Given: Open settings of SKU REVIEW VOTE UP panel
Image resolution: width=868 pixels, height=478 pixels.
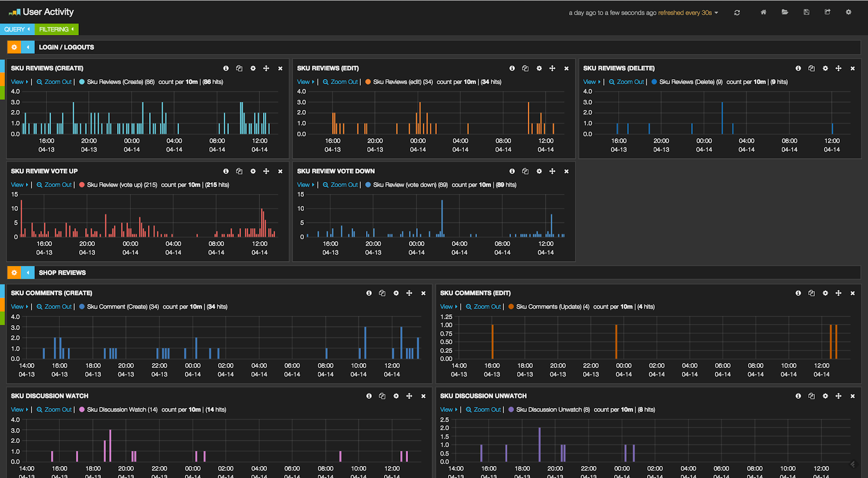Looking at the screenshot, I should (x=253, y=171).
